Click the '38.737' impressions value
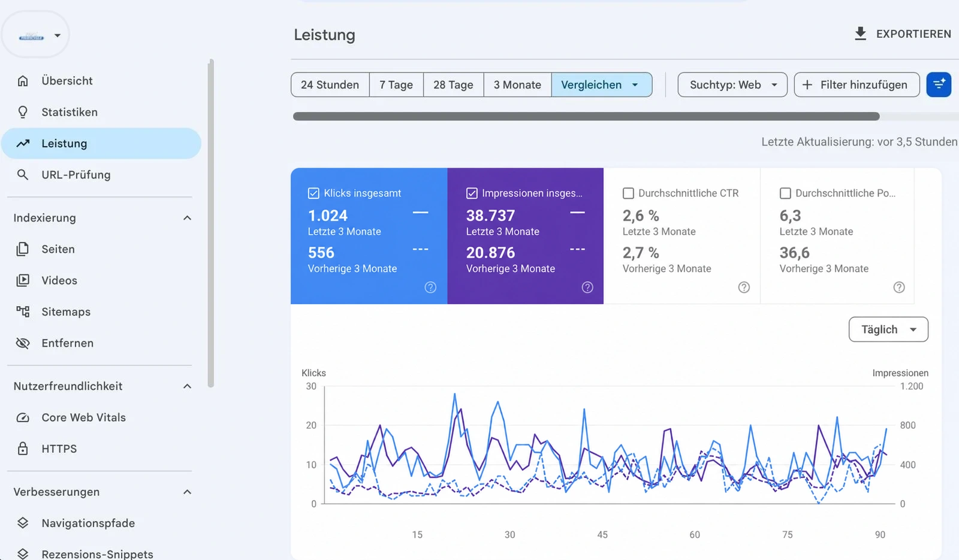The width and height of the screenshot is (959, 560). tap(490, 216)
